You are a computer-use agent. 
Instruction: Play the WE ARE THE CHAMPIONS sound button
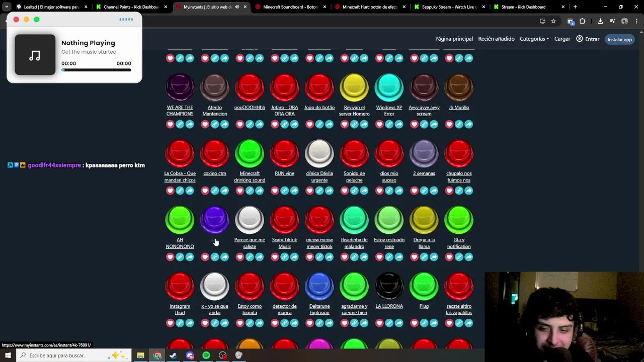point(180,87)
